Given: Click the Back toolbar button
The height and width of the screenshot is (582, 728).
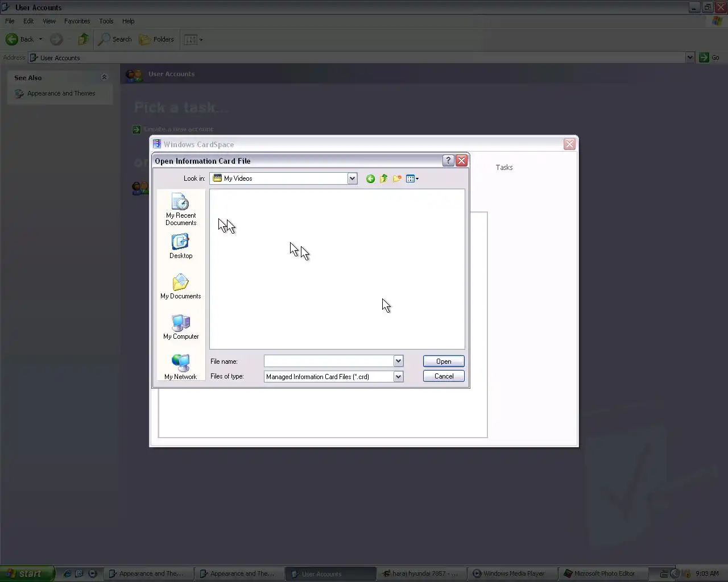Looking at the screenshot, I should click(20, 39).
